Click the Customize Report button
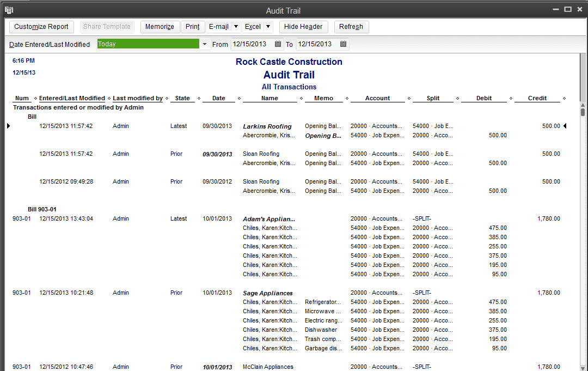588x371 pixels. click(x=41, y=27)
